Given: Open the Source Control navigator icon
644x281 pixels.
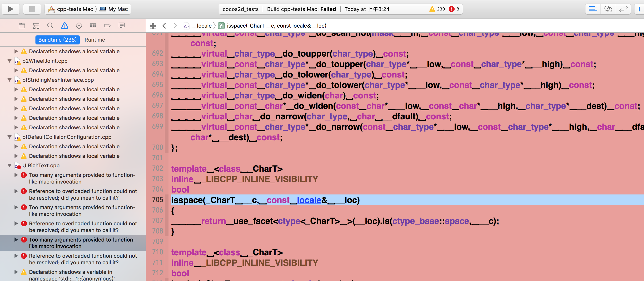Looking at the screenshot, I should point(36,26).
